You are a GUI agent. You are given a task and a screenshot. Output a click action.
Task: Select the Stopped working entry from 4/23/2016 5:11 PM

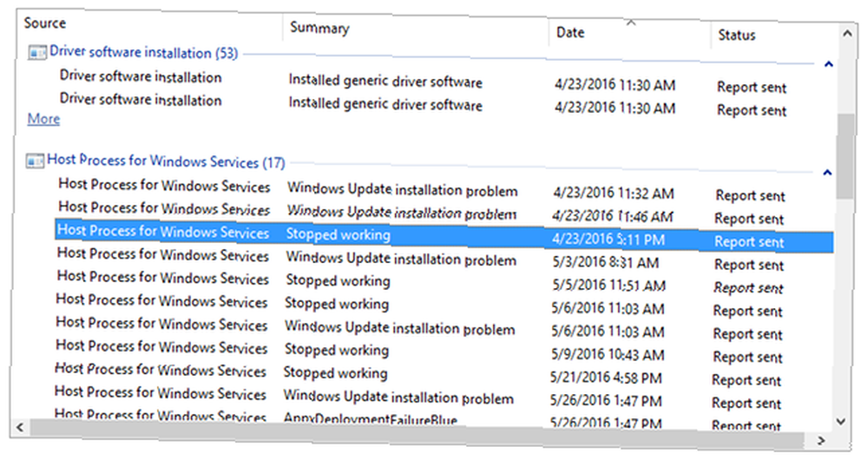(444, 236)
